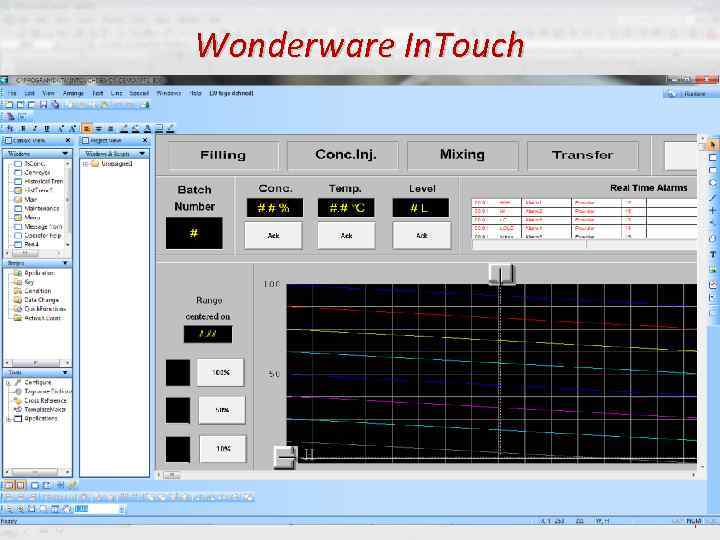Toggle the second highlighted icon in bottom toolbar
The width and height of the screenshot is (720, 540).
[x=21, y=485]
